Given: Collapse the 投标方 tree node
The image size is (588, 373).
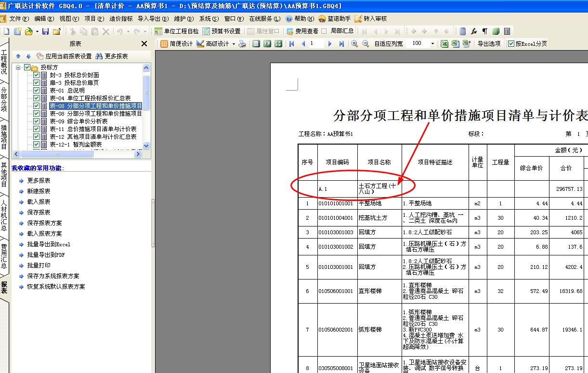Looking at the screenshot, I should pos(18,67).
